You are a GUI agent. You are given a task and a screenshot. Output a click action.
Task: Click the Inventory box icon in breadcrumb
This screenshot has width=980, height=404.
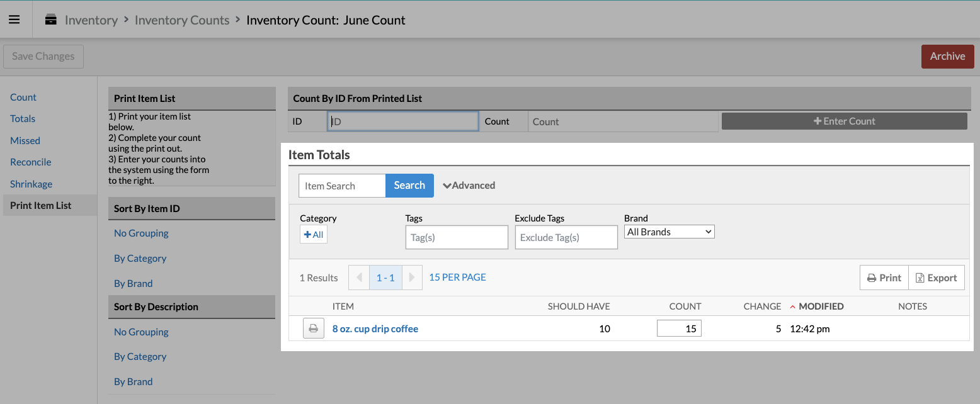coord(51,20)
